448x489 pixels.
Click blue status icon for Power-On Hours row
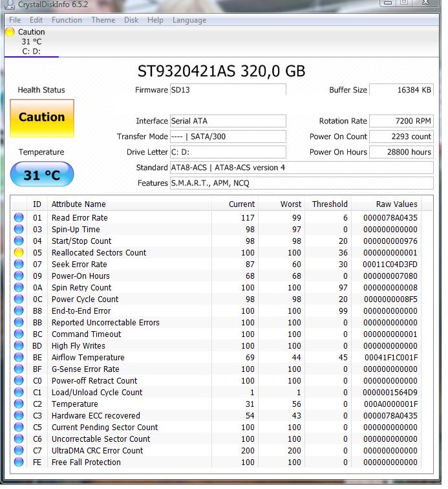click(19, 276)
